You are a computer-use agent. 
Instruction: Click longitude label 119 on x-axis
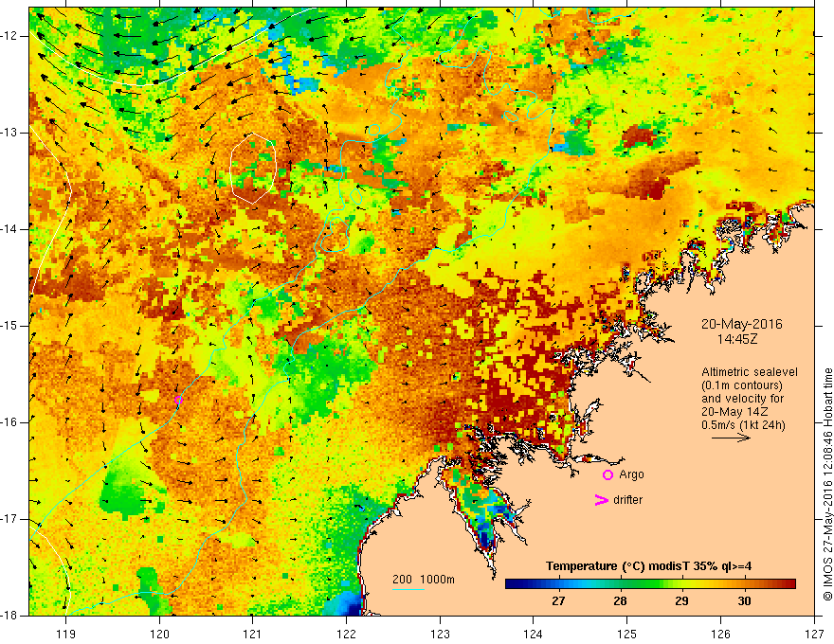66,634
